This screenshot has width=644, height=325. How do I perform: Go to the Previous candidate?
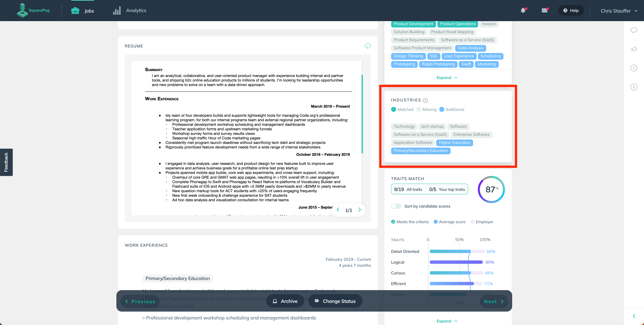click(x=140, y=302)
